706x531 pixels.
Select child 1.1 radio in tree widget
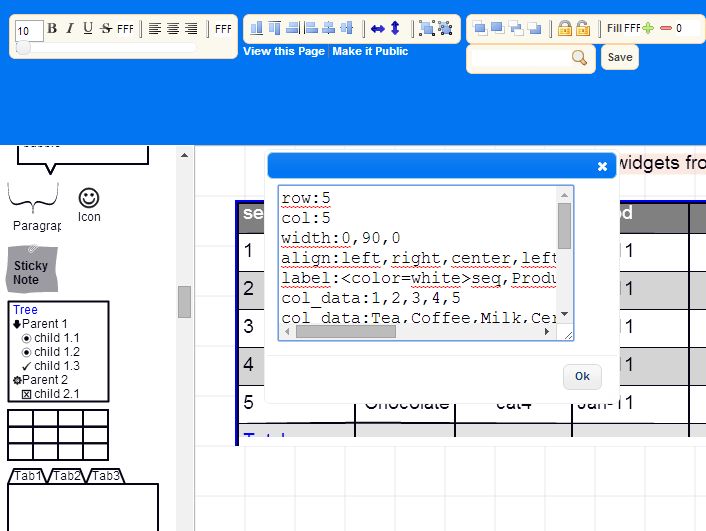point(27,338)
